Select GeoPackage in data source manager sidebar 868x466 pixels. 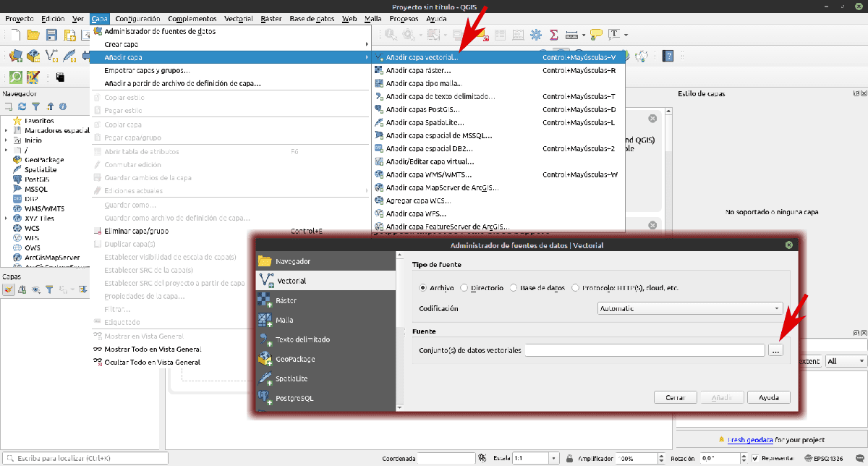(325, 359)
